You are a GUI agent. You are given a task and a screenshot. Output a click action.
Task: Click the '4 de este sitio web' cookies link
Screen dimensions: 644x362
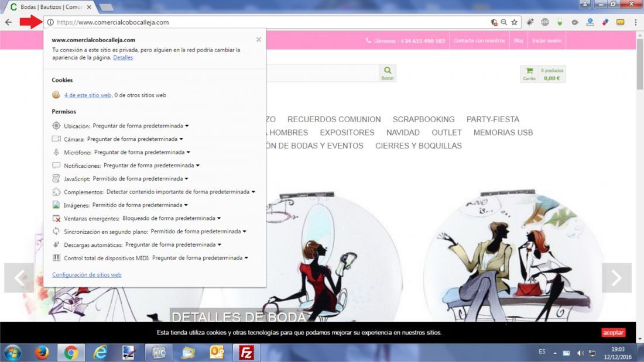(87, 95)
